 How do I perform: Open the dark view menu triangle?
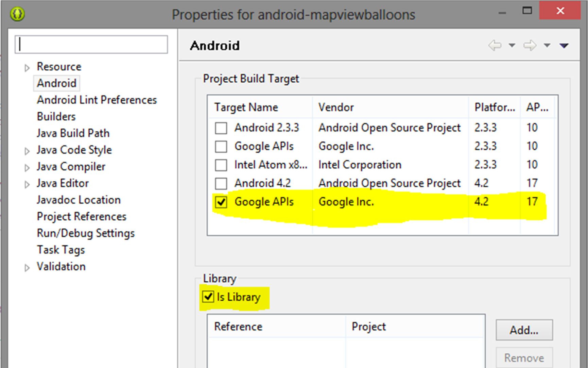click(564, 46)
